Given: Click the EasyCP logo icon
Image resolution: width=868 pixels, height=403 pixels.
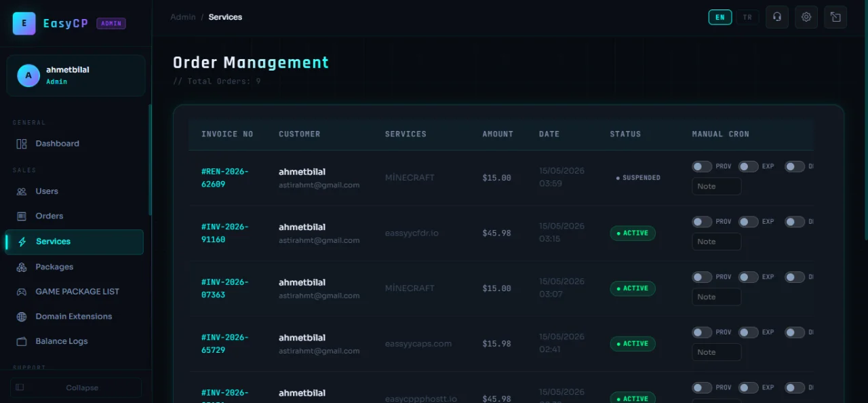Looking at the screenshot, I should coord(24,23).
